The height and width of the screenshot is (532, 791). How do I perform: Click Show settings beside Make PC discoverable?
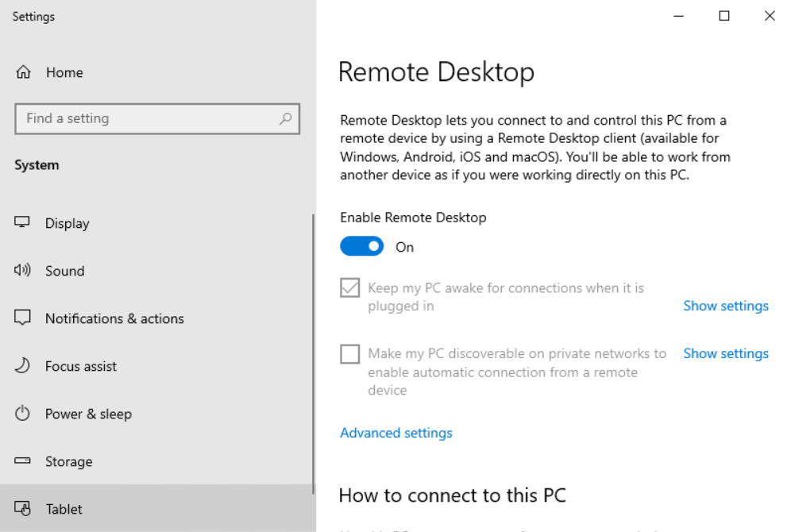(725, 353)
